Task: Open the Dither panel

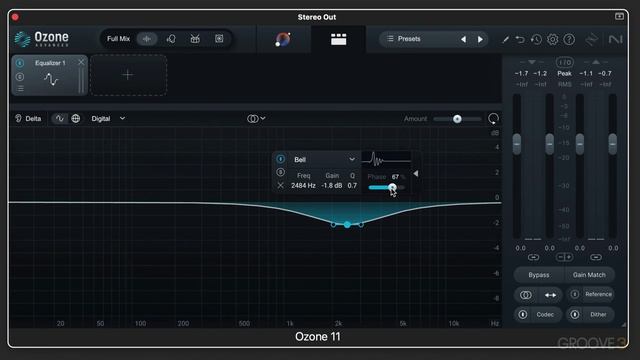Action: (x=598, y=314)
